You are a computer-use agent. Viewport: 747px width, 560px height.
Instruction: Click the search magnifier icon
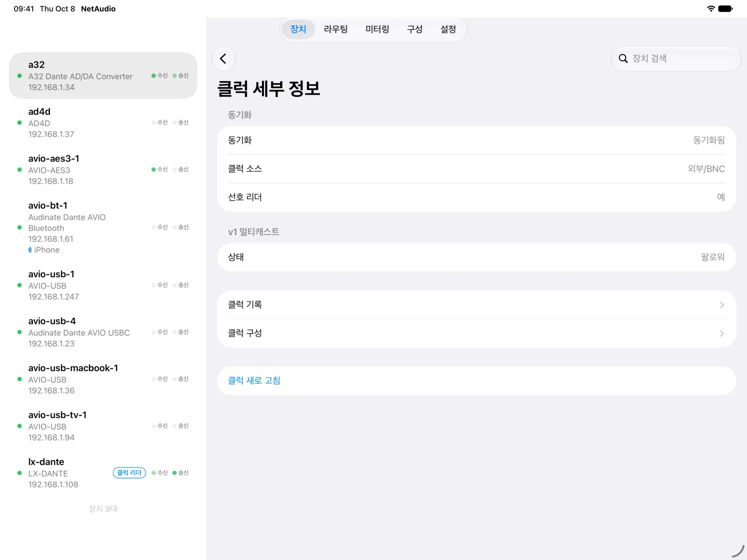(623, 59)
